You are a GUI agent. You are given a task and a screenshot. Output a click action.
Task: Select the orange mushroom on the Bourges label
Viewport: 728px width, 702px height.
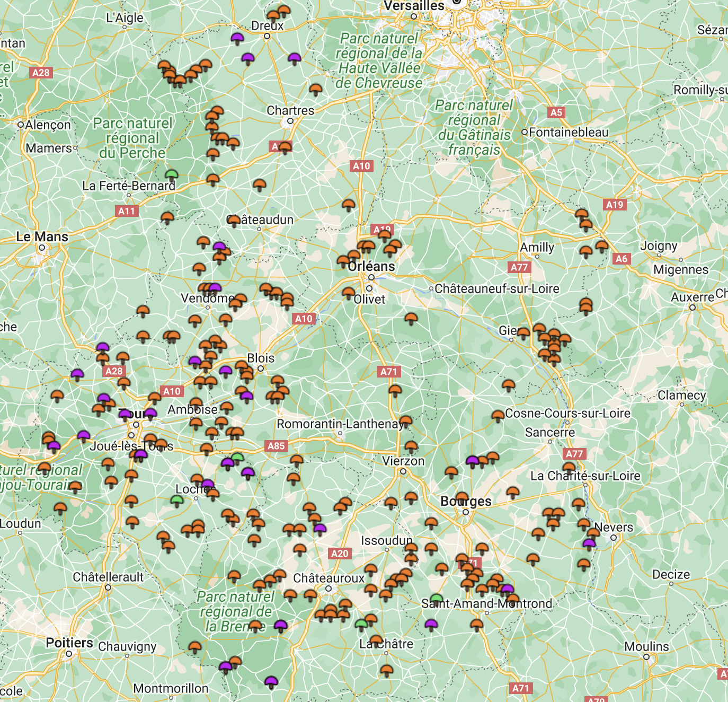click(462, 497)
